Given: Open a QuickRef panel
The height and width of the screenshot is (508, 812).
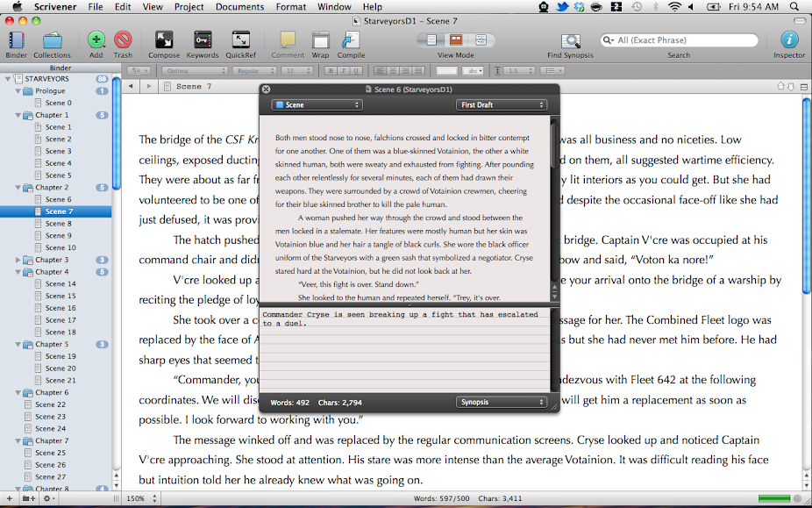Looking at the screenshot, I should (240, 39).
